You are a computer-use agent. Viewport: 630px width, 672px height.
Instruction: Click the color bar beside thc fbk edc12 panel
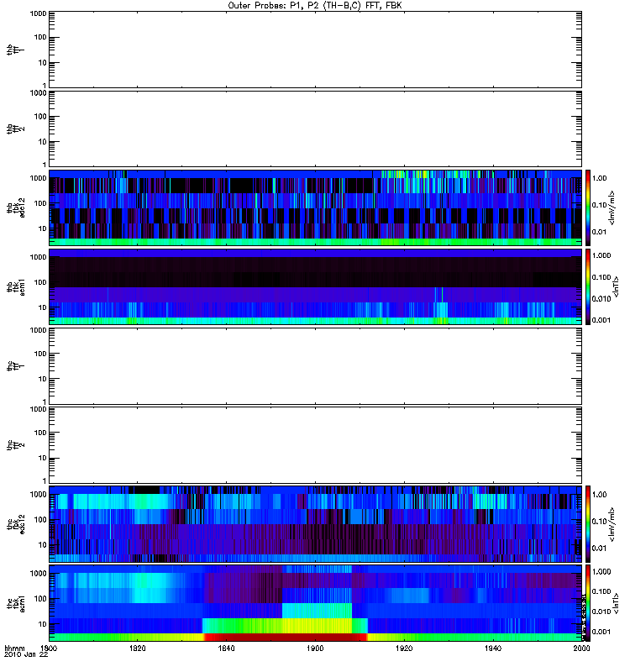(x=588, y=524)
